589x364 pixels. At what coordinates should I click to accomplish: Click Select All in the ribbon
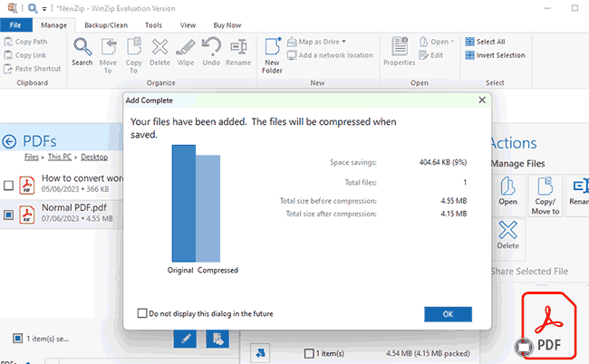(485, 42)
